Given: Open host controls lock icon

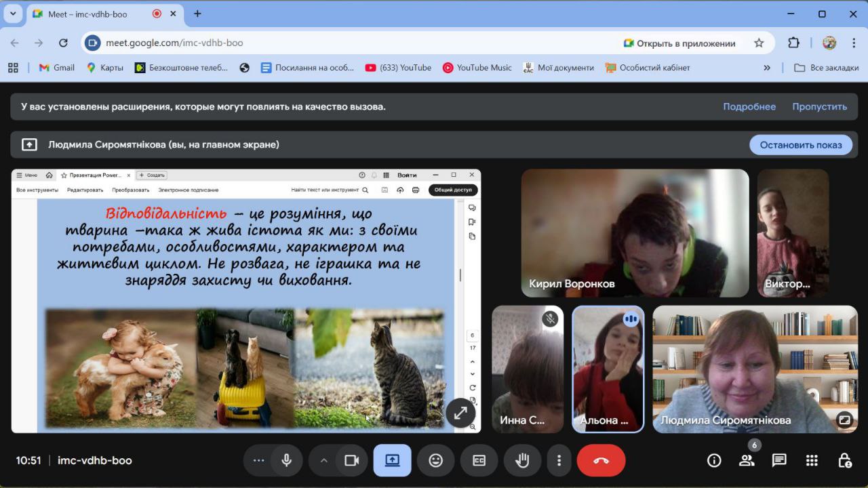Looking at the screenshot, I should [844, 460].
